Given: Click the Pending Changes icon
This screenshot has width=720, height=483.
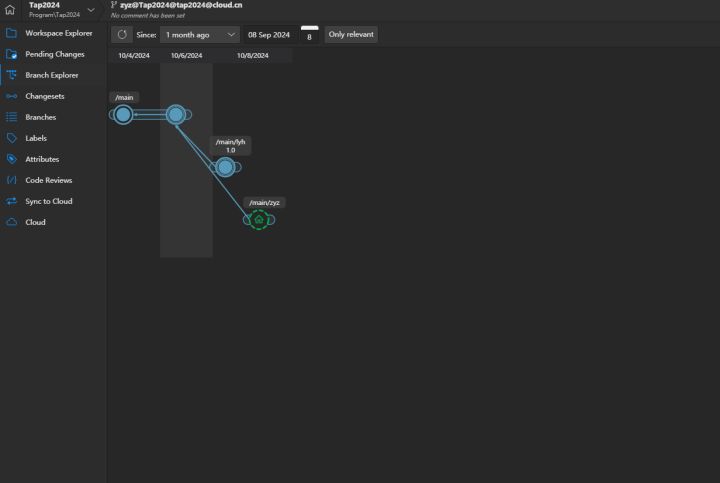Looking at the screenshot, I should tap(11, 54).
